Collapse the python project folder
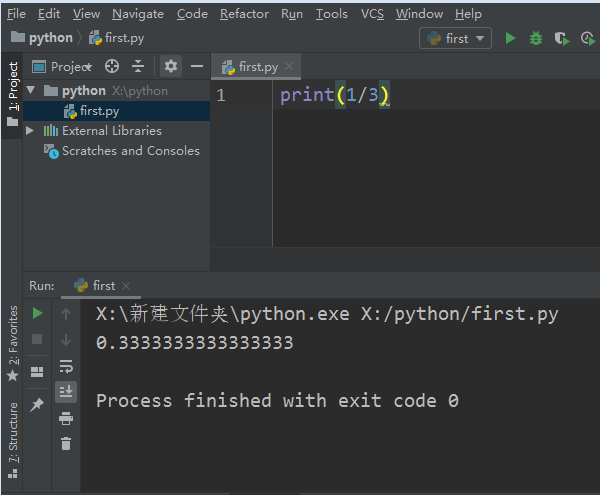 pos(30,91)
